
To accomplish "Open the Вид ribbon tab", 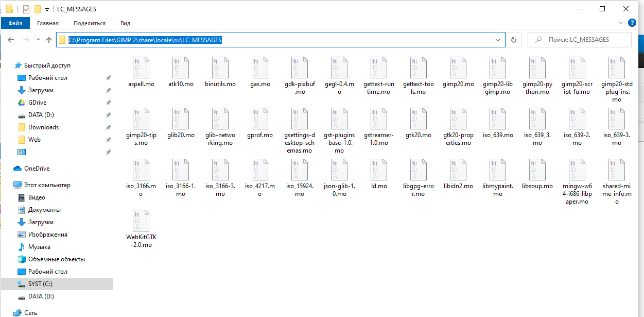I will pos(125,23).
